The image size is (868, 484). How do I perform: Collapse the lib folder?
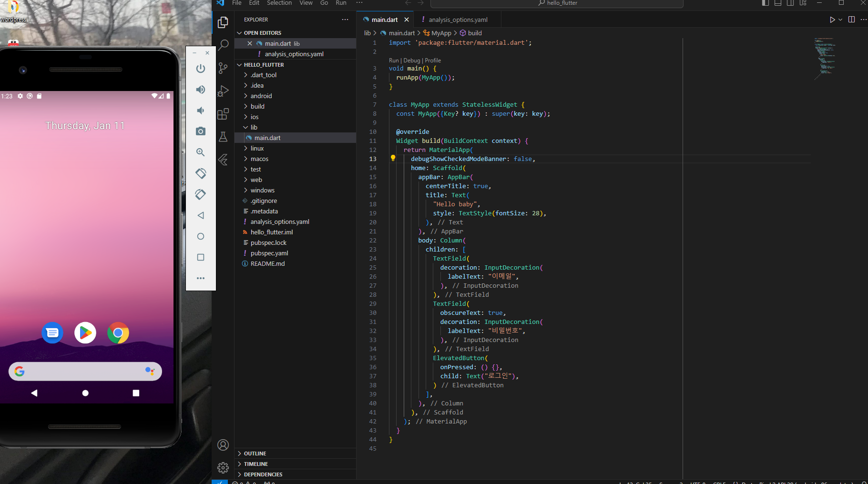296,127
